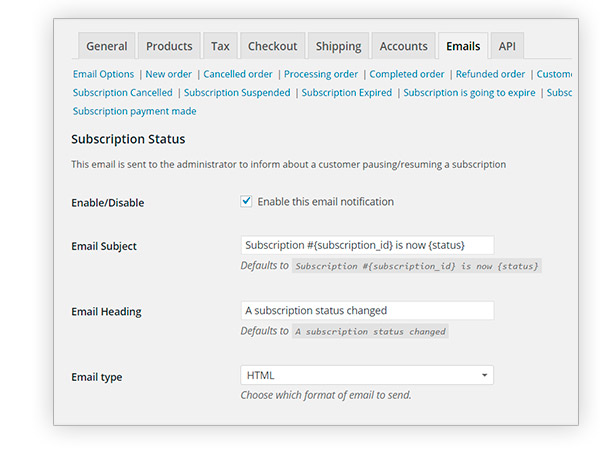This screenshot has width=600, height=462.
Task: Click 'Choose which format of email to send.'
Action: (326, 395)
